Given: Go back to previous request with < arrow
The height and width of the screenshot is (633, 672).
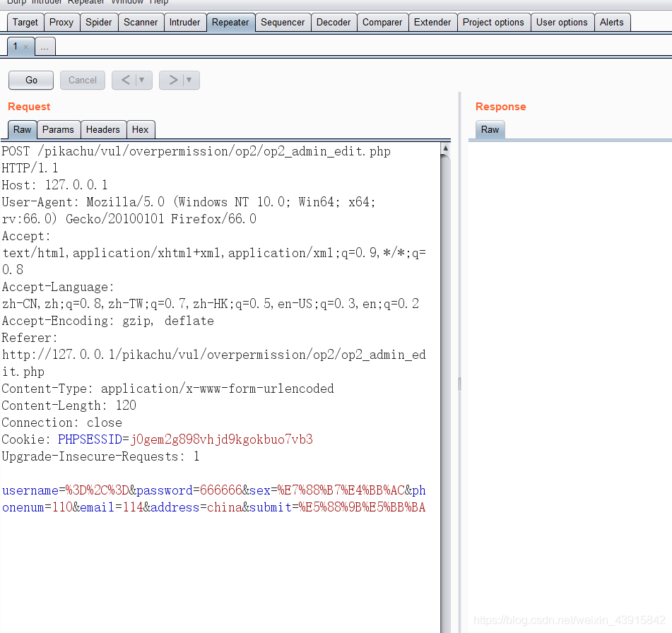Looking at the screenshot, I should coord(126,80).
